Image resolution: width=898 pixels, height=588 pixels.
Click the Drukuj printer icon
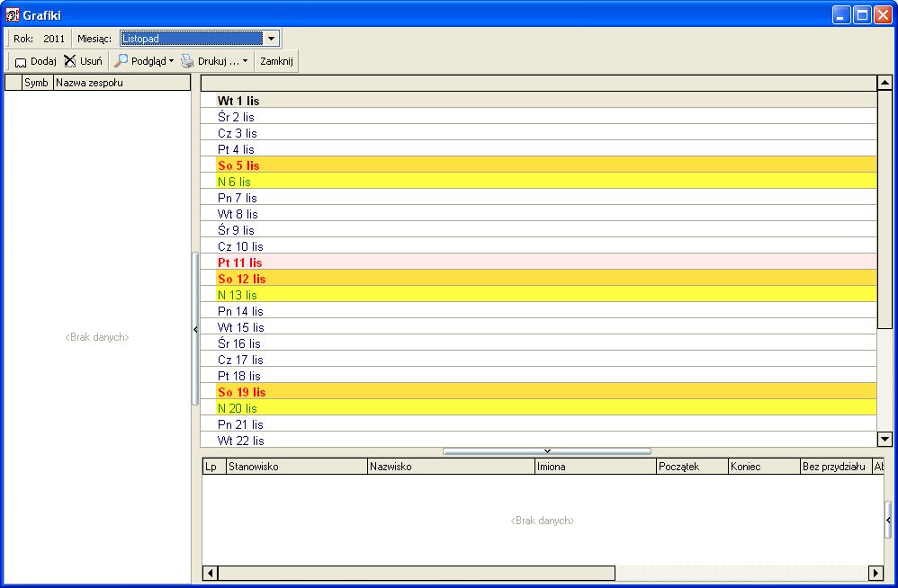tap(188, 61)
